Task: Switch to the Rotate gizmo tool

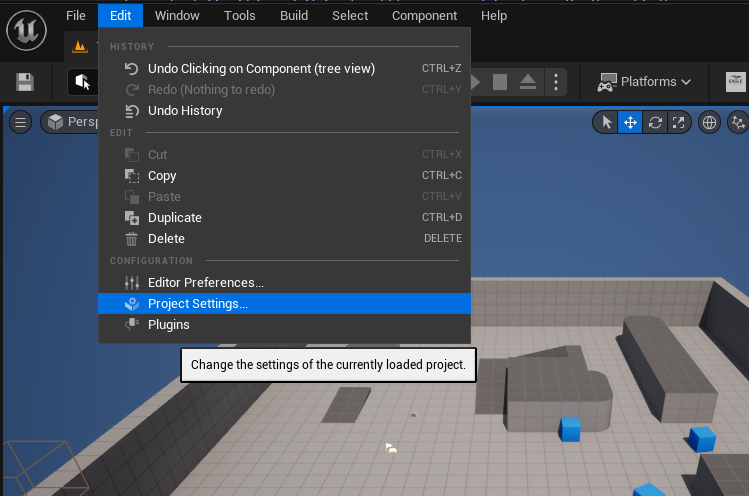Action: coord(655,122)
